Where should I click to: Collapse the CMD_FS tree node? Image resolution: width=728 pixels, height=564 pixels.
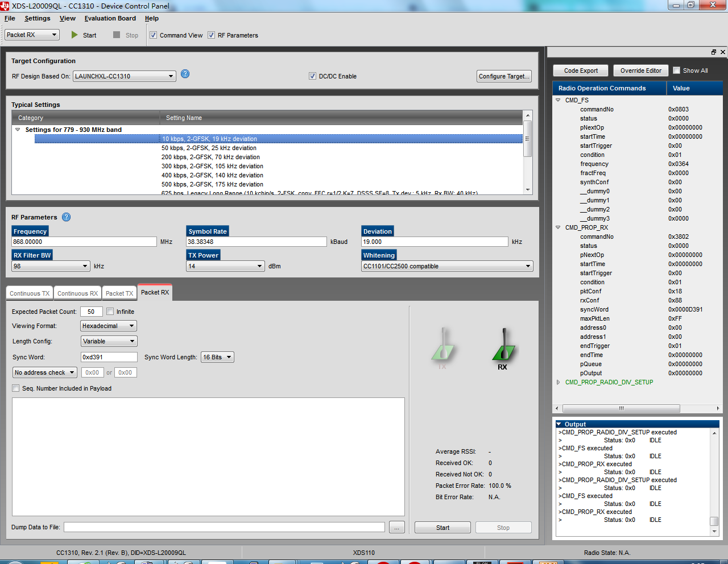[558, 100]
